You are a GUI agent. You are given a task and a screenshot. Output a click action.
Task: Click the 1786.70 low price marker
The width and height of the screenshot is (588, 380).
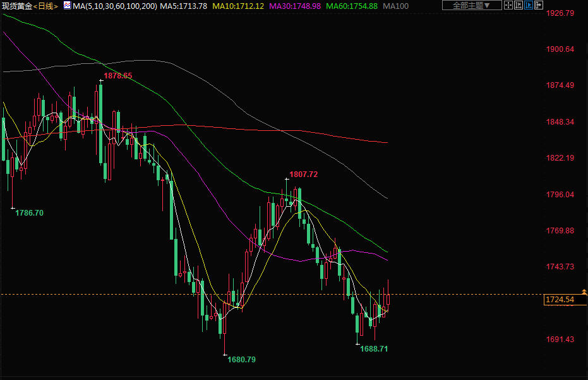click(29, 213)
